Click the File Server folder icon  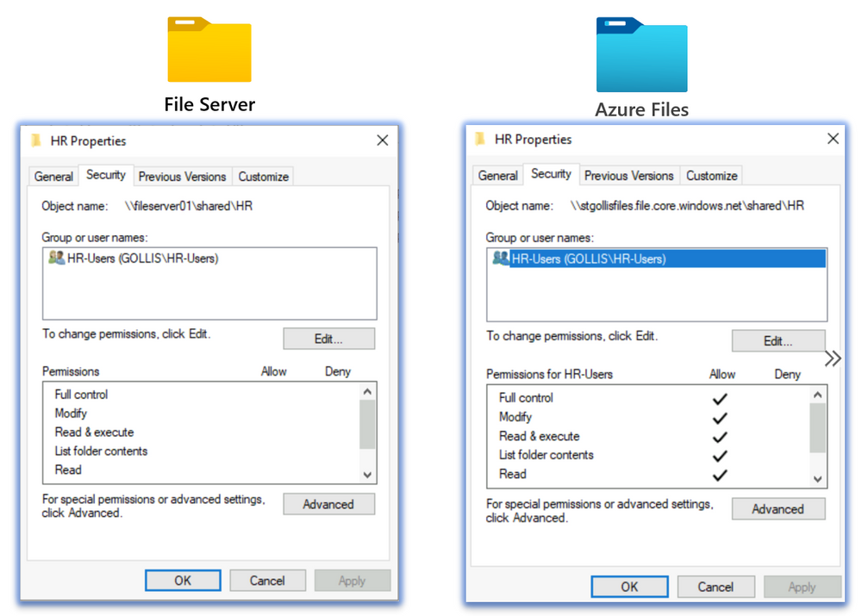[209, 47]
